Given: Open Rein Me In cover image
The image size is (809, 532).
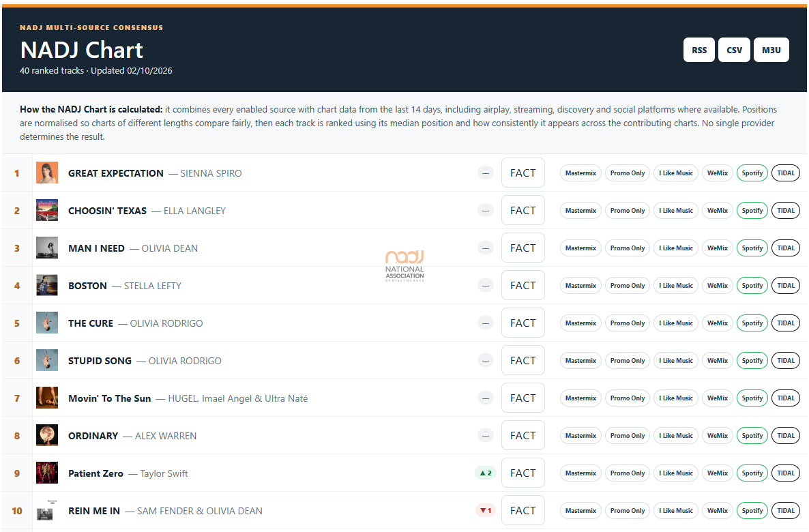Looking at the screenshot, I should (x=47, y=511).
